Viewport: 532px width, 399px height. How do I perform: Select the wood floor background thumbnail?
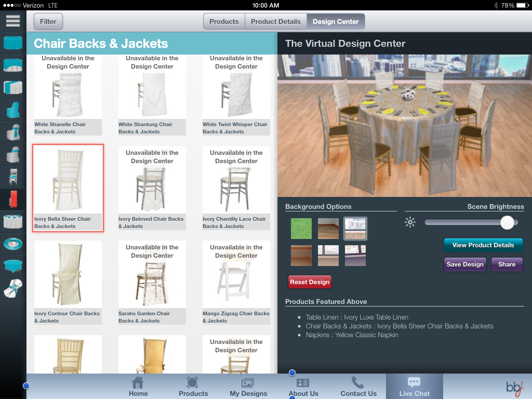pyautogui.click(x=328, y=228)
